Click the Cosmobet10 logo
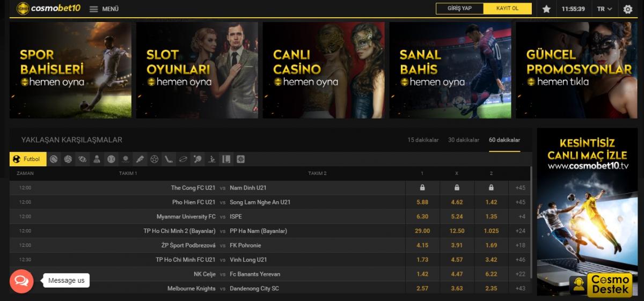644x301 pixels. pos(48,9)
